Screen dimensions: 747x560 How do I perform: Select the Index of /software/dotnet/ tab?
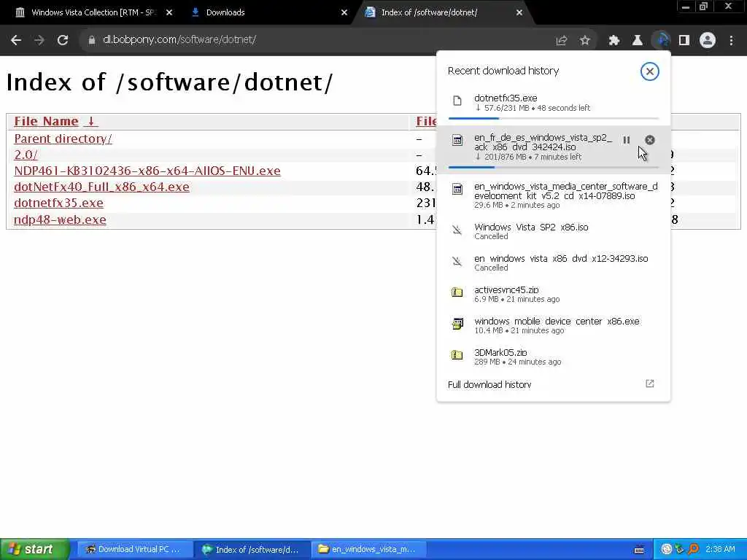coord(443,12)
